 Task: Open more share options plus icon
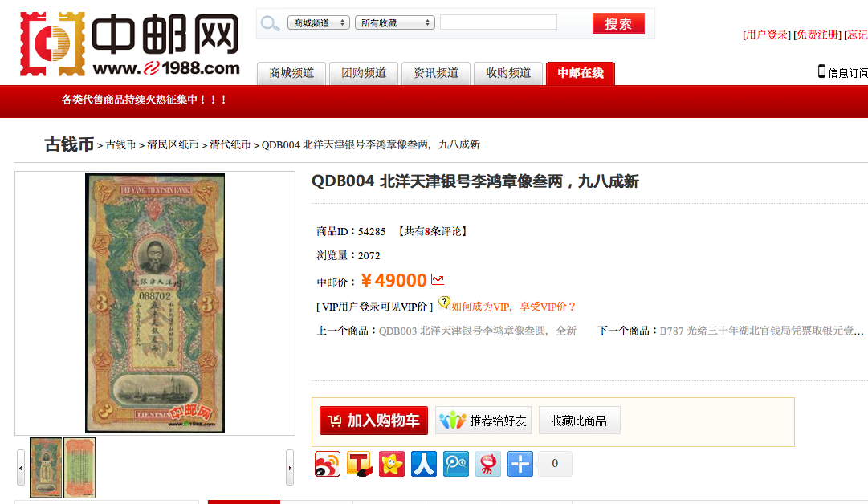(x=520, y=464)
